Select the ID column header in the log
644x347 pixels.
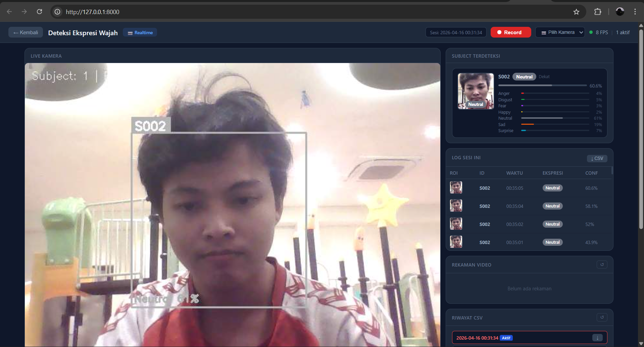click(x=482, y=173)
